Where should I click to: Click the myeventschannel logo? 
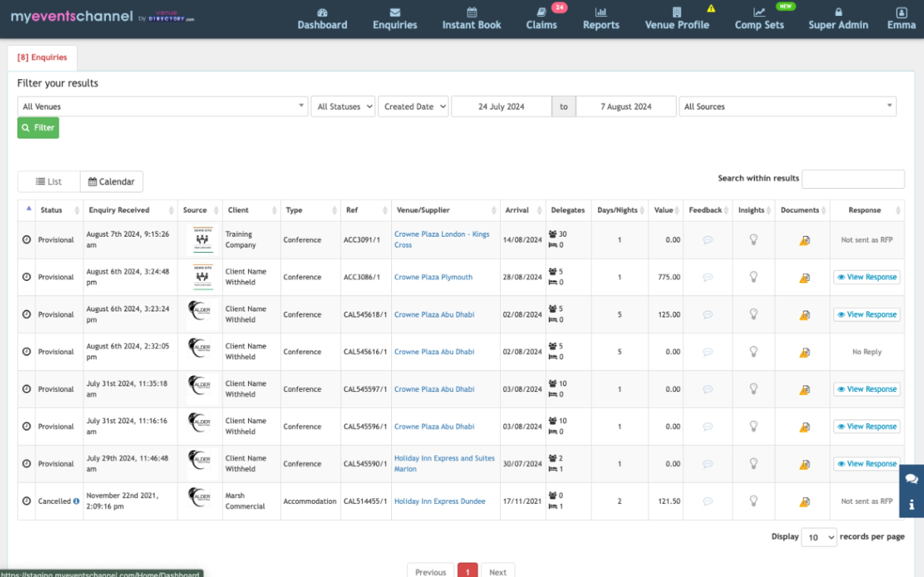coord(102,17)
